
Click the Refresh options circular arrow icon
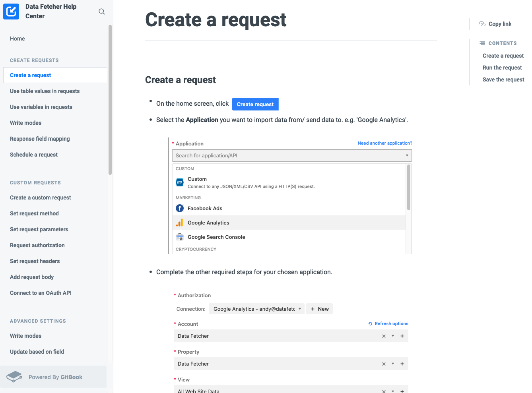(370, 323)
